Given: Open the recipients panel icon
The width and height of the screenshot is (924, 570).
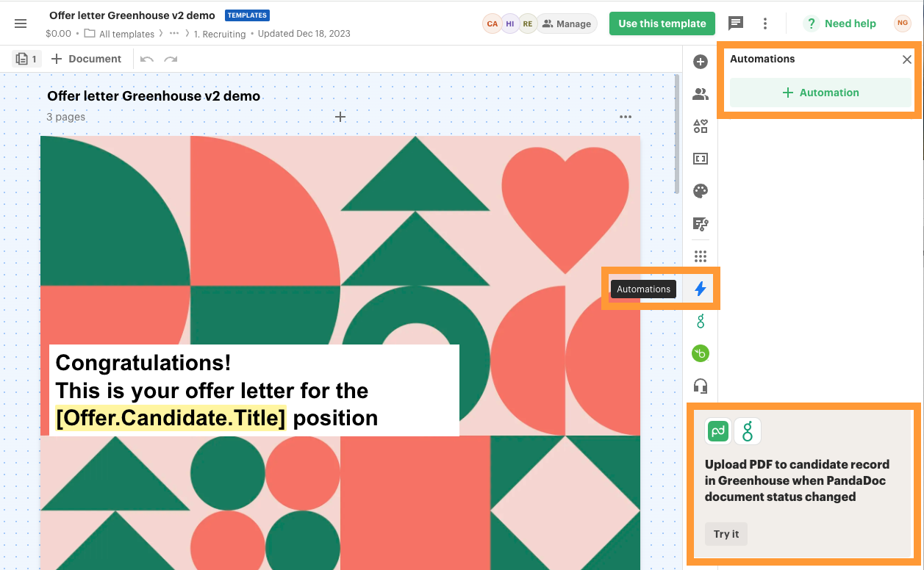Looking at the screenshot, I should point(700,94).
